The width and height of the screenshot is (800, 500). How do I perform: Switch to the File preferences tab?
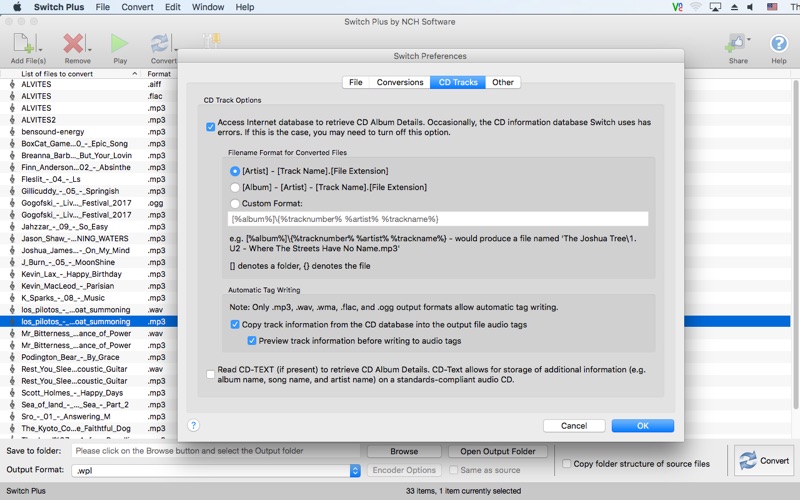(356, 82)
